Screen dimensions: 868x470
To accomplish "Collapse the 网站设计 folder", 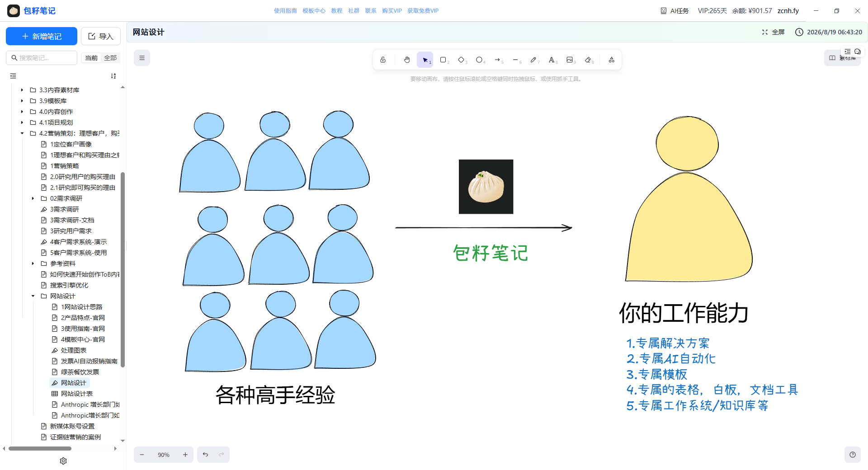I will 33,296.
